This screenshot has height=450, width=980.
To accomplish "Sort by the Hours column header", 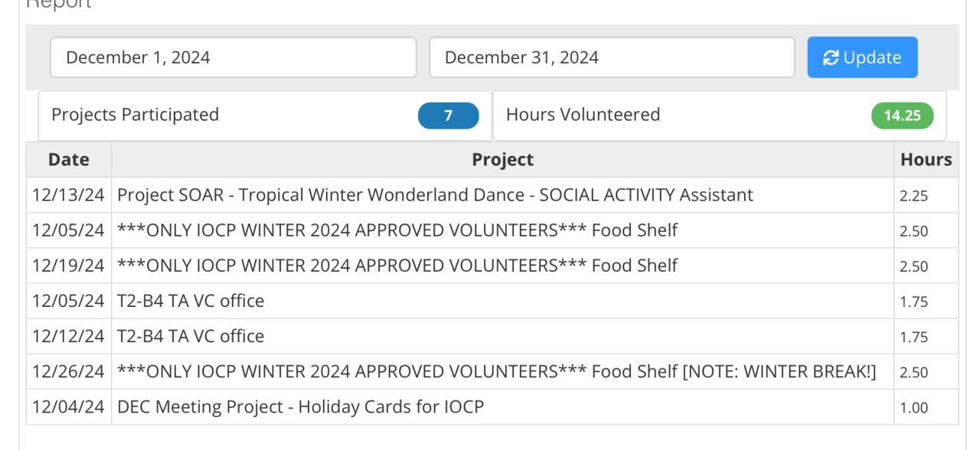I will (x=926, y=160).
